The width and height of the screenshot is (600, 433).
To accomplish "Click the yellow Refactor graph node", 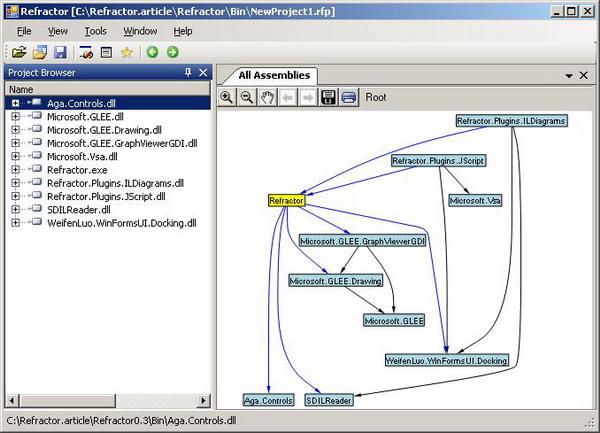I will [286, 201].
